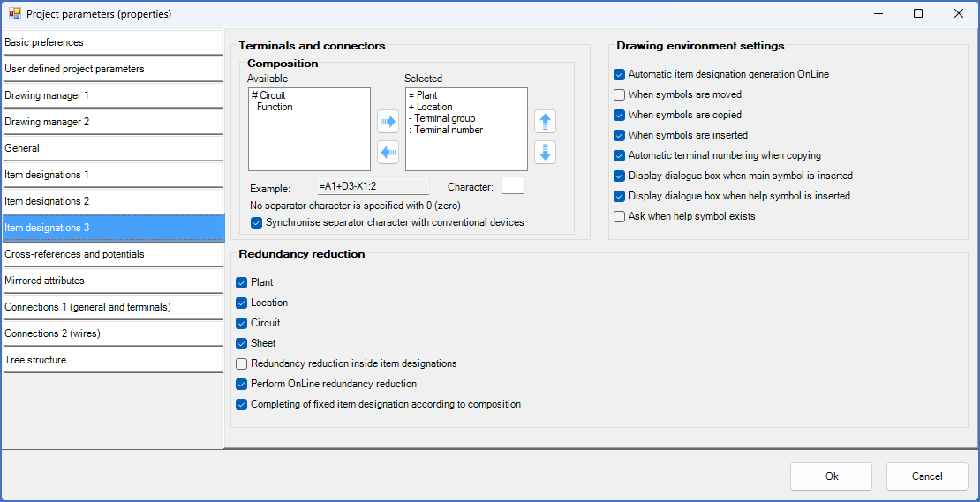Toggle Synchronise separator character with conventional devices
Viewport: 980px width, 502px height.
(x=256, y=222)
